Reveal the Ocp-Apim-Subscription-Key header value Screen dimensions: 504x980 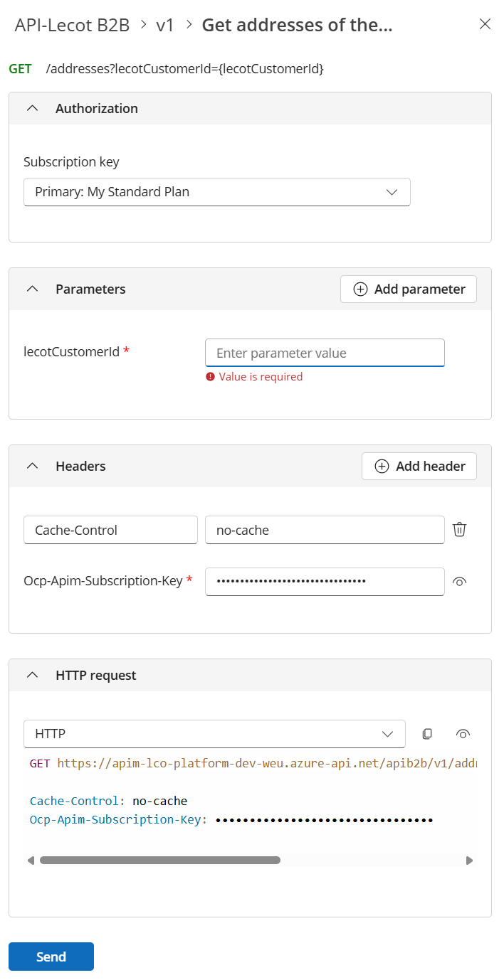point(460,582)
